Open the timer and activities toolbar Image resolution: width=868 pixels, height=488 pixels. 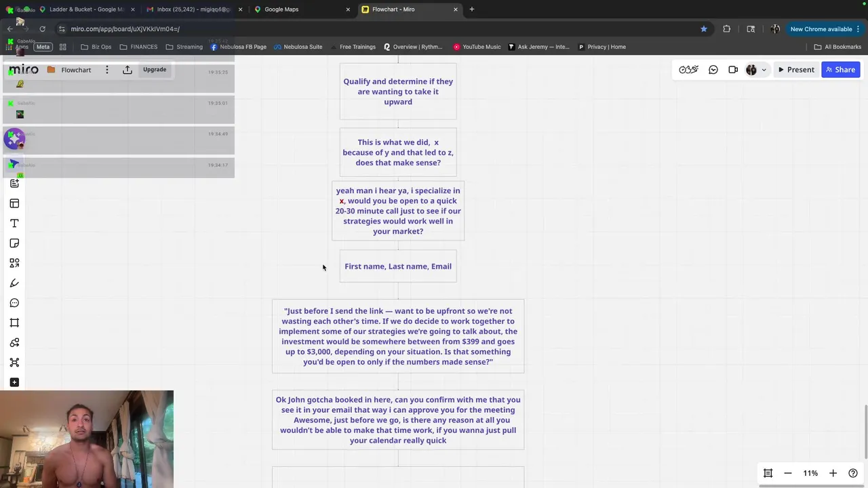[x=688, y=70]
